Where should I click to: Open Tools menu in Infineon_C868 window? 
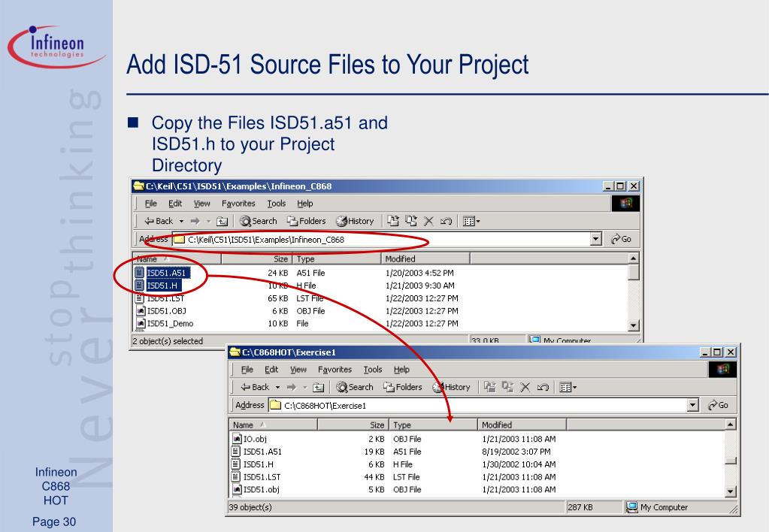(x=276, y=204)
